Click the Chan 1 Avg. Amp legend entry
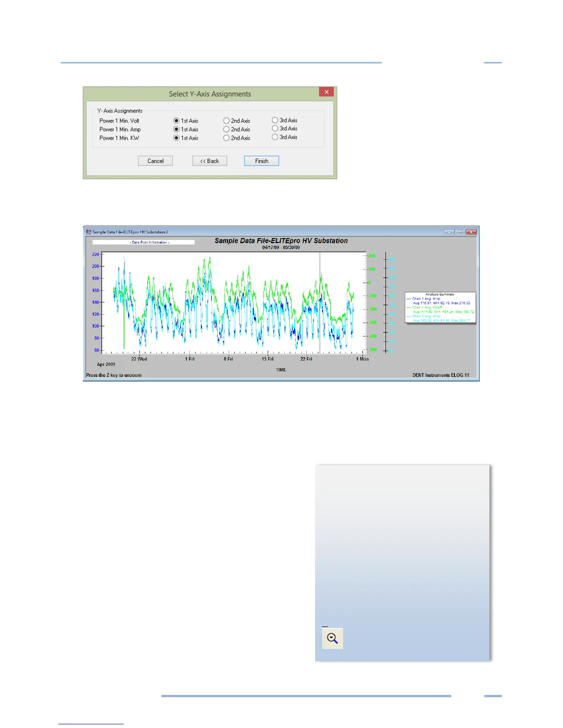This screenshot has width=563, height=728. (426, 299)
